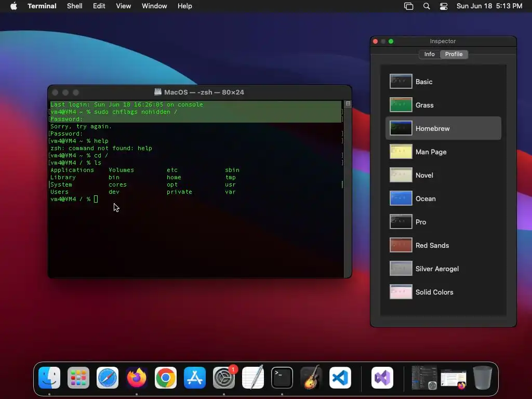Open the Trash in the Dock
The height and width of the screenshot is (399, 532).
483,378
